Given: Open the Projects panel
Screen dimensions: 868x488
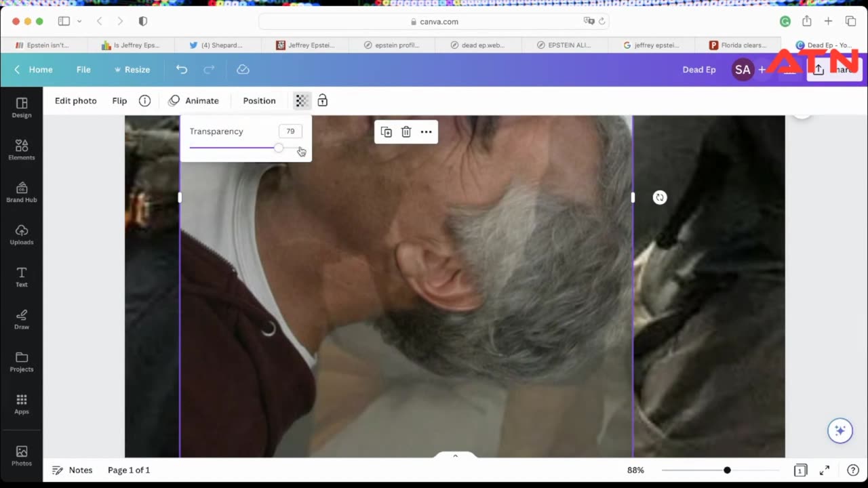Looking at the screenshot, I should 22,361.
